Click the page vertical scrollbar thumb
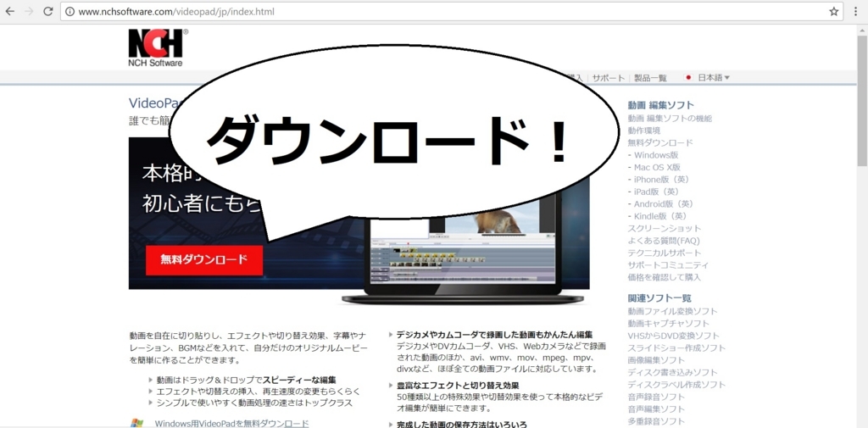Viewport: 868px width, 428px height. [862, 103]
